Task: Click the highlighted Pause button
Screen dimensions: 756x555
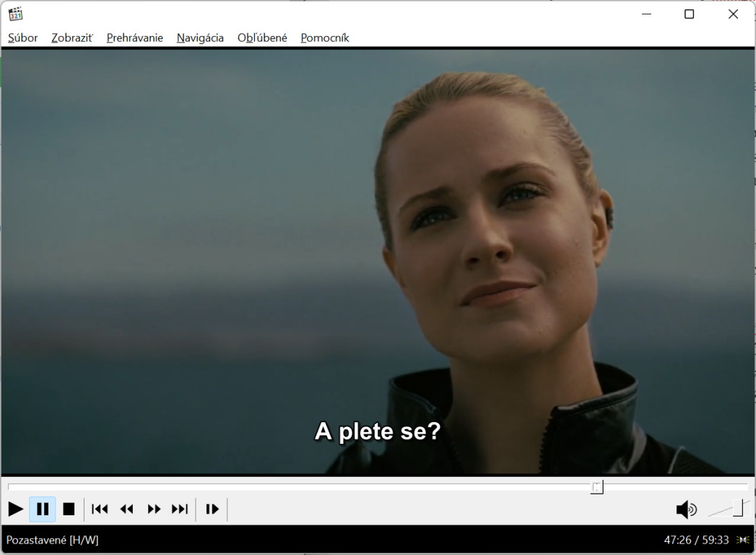Action: [x=43, y=509]
